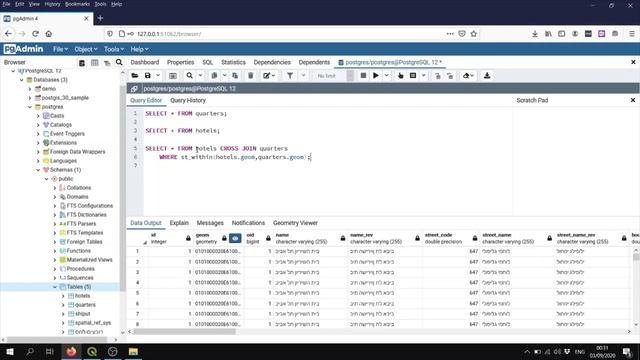Execute the query with play button
640x360 pixels.
[x=376, y=76]
